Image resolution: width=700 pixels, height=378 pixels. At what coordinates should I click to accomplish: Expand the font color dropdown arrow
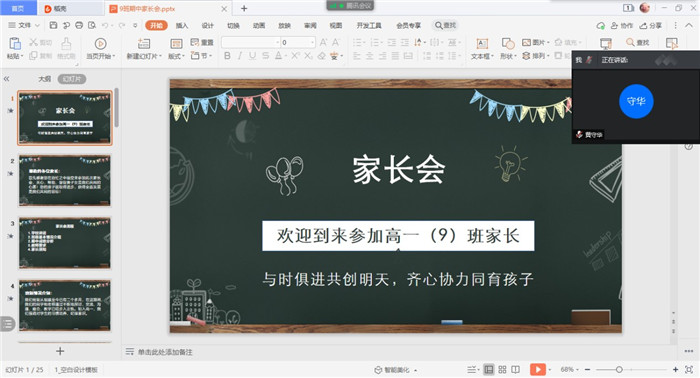coord(285,56)
